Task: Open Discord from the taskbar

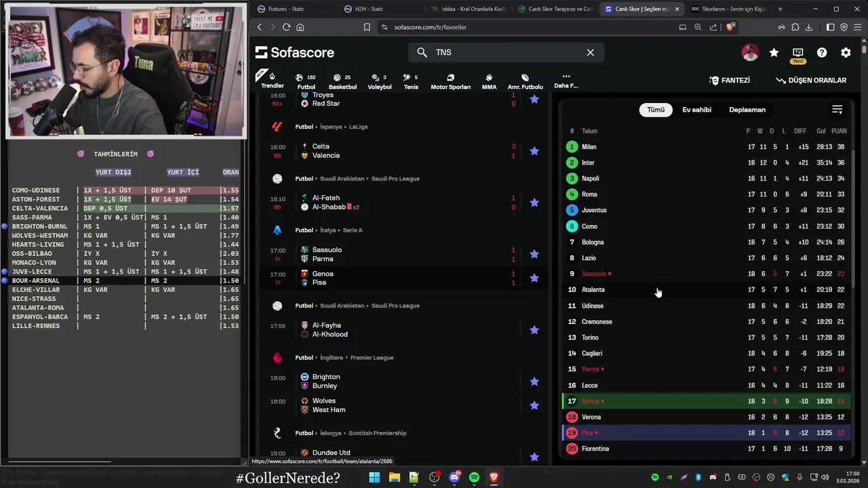Action: [x=454, y=477]
